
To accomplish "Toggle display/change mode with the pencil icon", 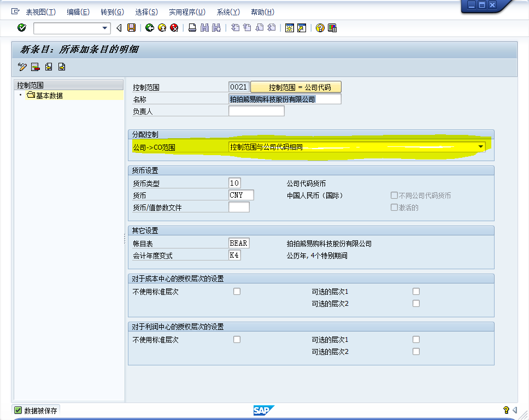I will 22,67.
